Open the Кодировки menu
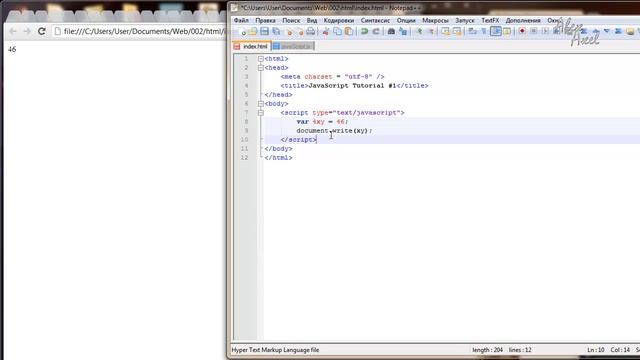Viewport: 640px width, 360px height. click(339, 20)
